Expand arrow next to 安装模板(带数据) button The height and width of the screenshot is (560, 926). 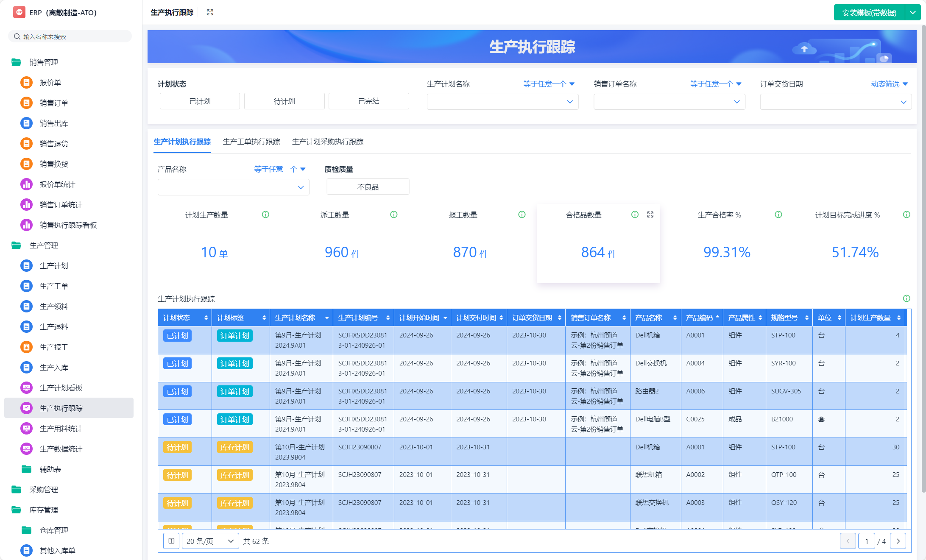(912, 13)
